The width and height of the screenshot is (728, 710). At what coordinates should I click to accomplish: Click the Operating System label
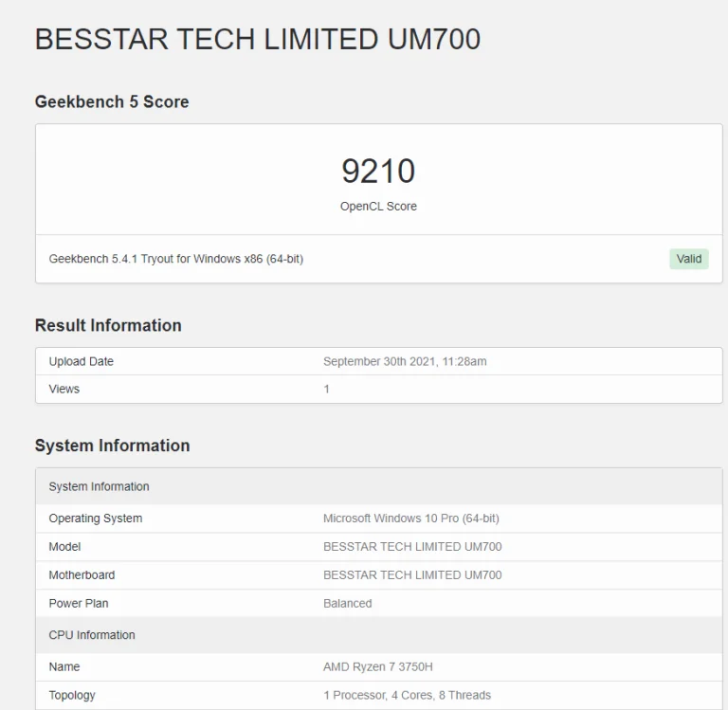tap(96, 519)
